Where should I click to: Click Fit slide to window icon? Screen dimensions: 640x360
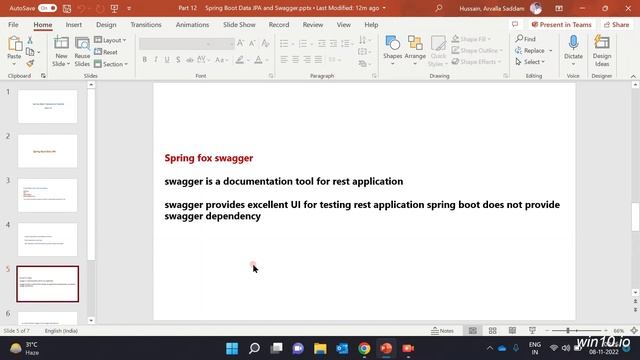click(634, 331)
